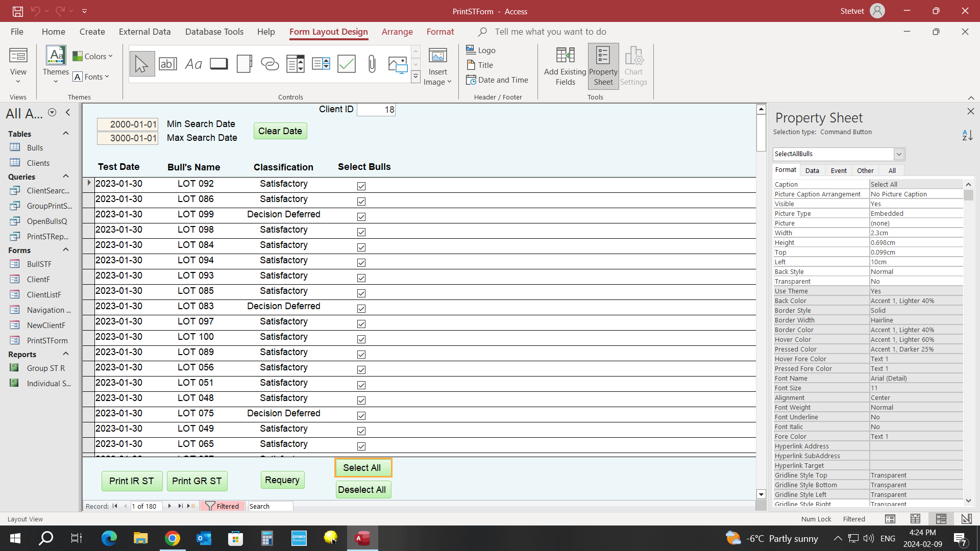Insert a Logo in the header

481,50
